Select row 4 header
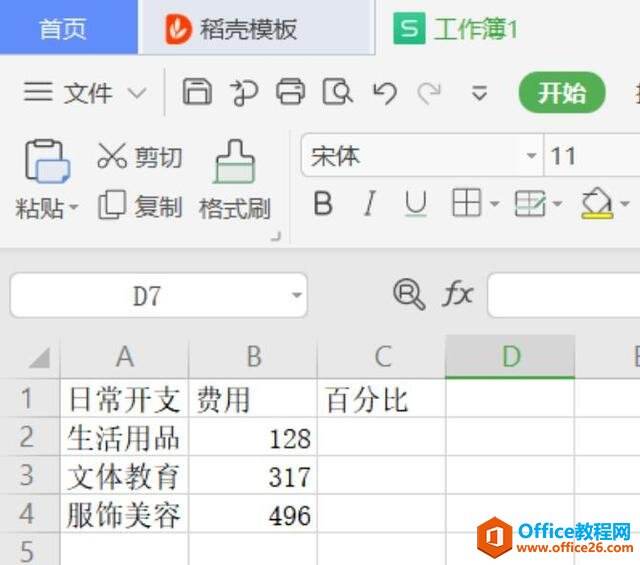Viewport: 640px width, 565px height. (x=29, y=514)
